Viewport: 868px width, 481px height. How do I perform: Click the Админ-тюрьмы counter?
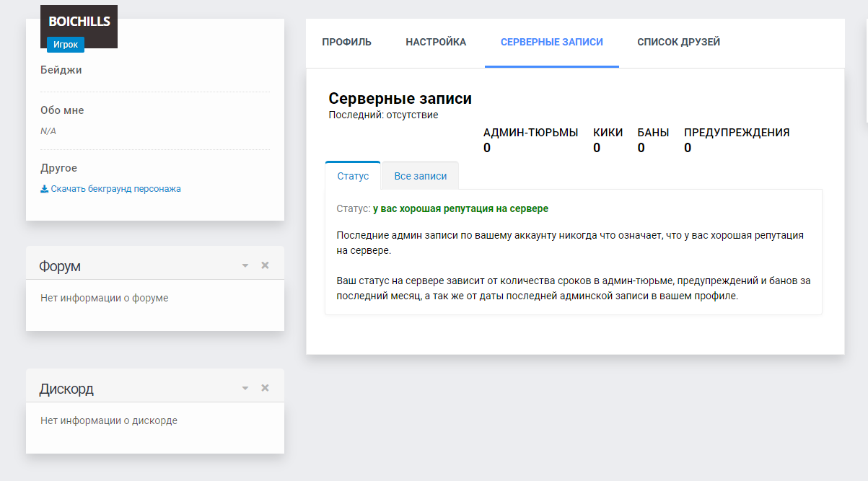tap(530, 140)
